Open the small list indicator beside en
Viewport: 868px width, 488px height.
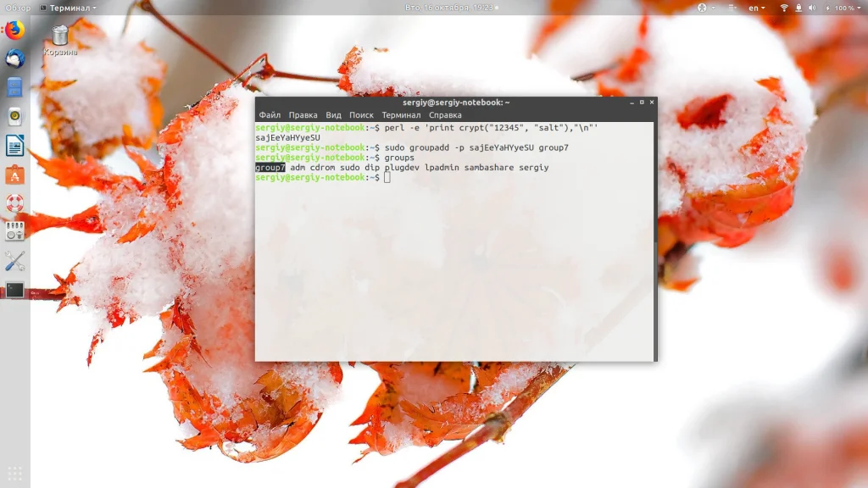[x=732, y=8]
